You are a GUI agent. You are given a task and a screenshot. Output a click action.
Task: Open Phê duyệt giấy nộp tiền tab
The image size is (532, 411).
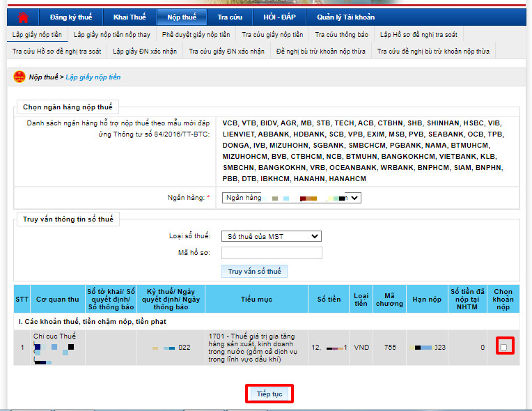point(196,35)
